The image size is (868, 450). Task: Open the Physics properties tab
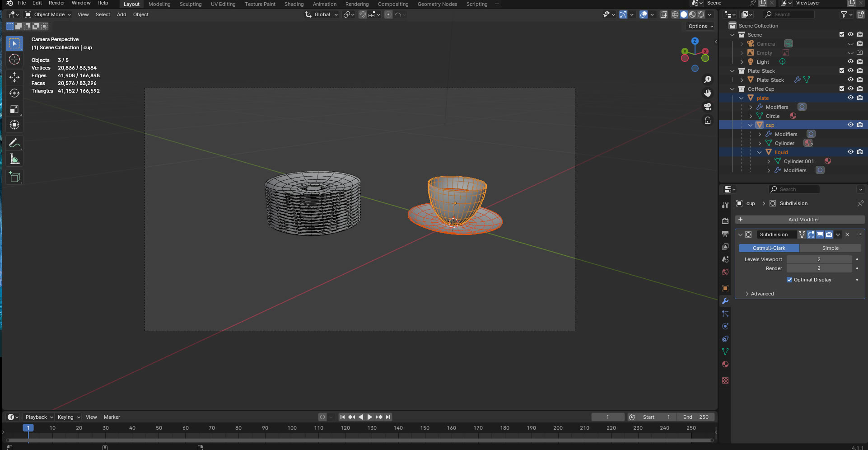coord(725,326)
